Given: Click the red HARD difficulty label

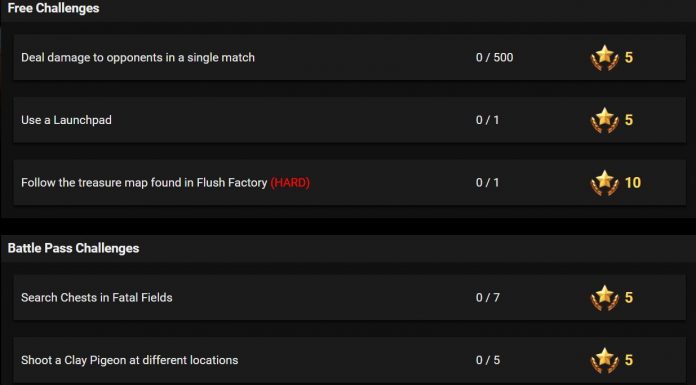Looking at the screenshot, I should tap(290, 183).
